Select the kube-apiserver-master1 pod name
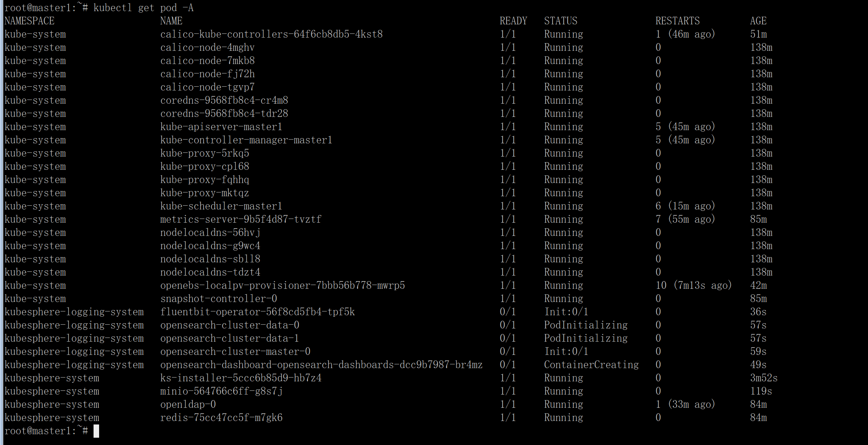The image size is (868, 445). pos(221,127)
